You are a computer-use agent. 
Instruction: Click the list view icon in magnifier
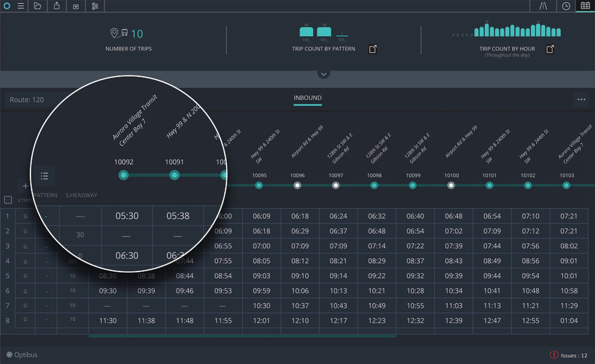pyautogui.click(x=45, y=176)
